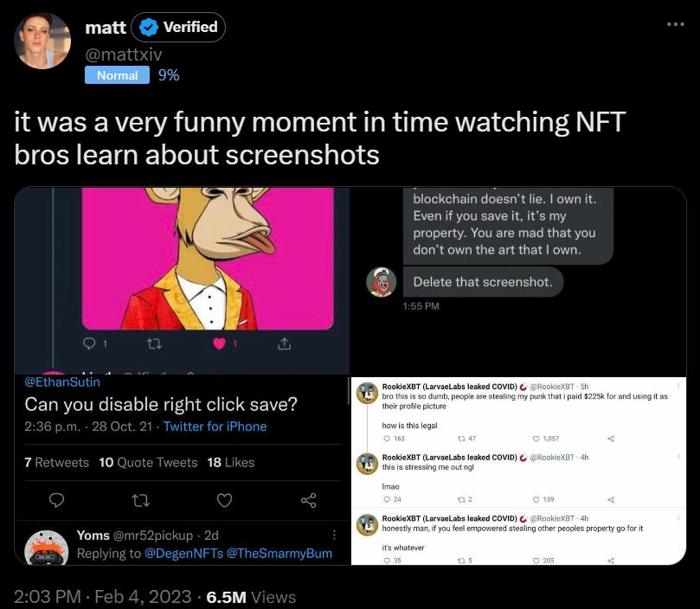Click the share upload icon under the ape tweet

(284, 343)
